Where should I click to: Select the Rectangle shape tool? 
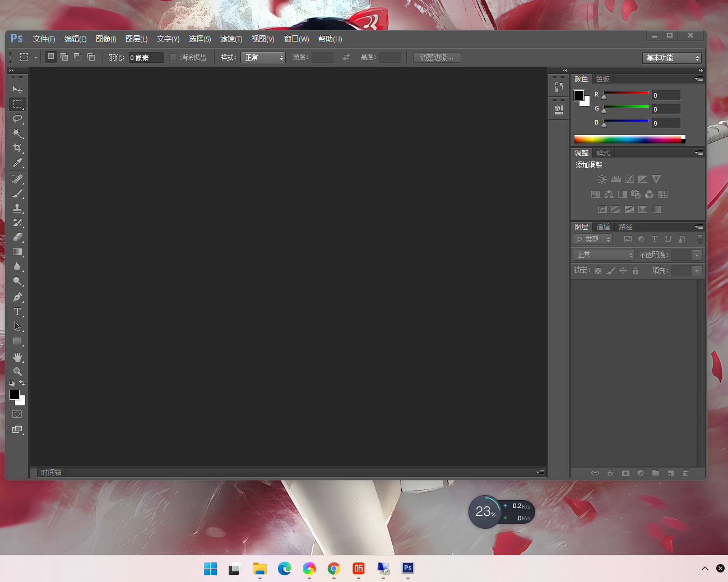point(17,341)
